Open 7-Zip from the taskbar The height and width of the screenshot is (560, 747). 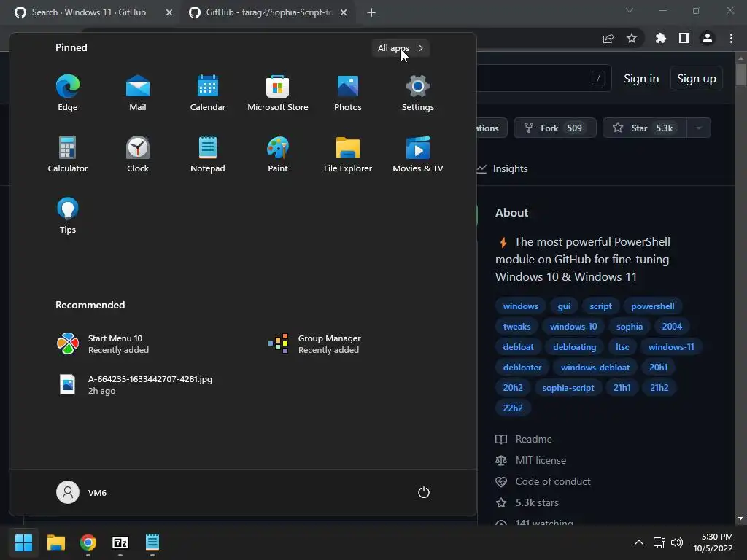120,542
